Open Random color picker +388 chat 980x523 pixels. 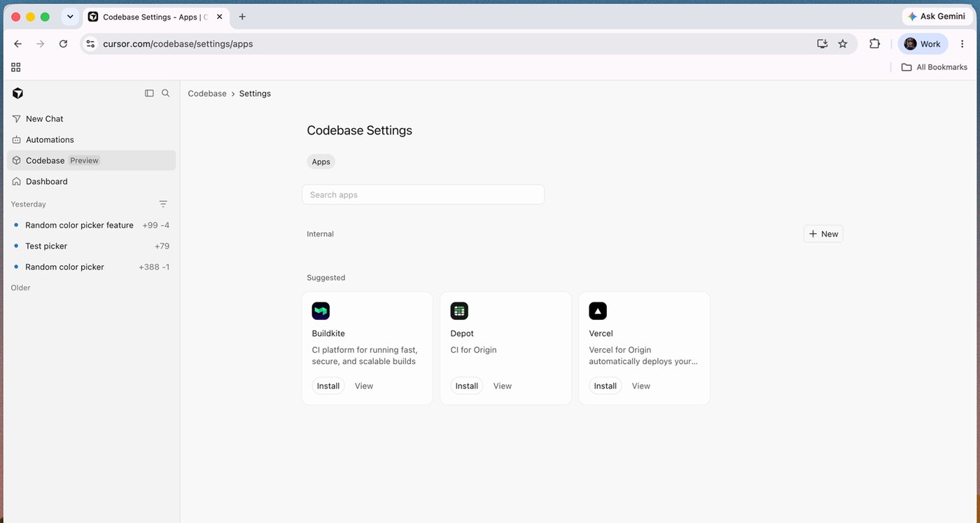(x=92, y=267)
